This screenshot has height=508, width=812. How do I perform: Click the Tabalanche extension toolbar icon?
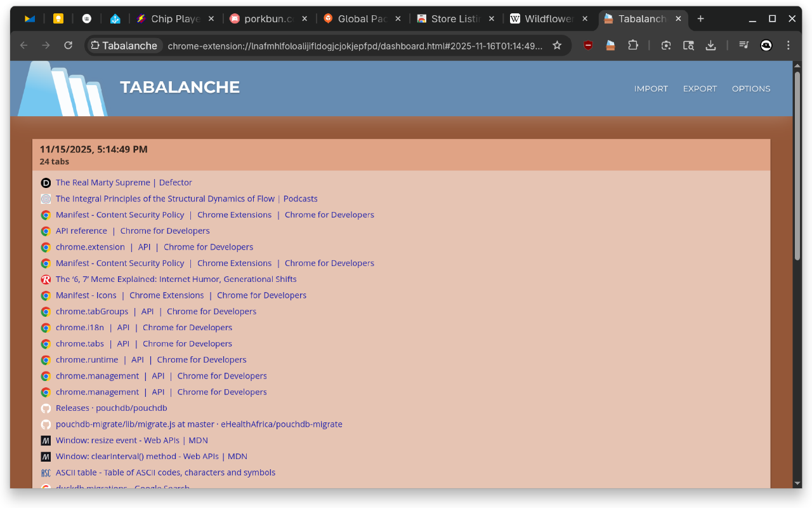pyautogui.click(x=610, y=45)
